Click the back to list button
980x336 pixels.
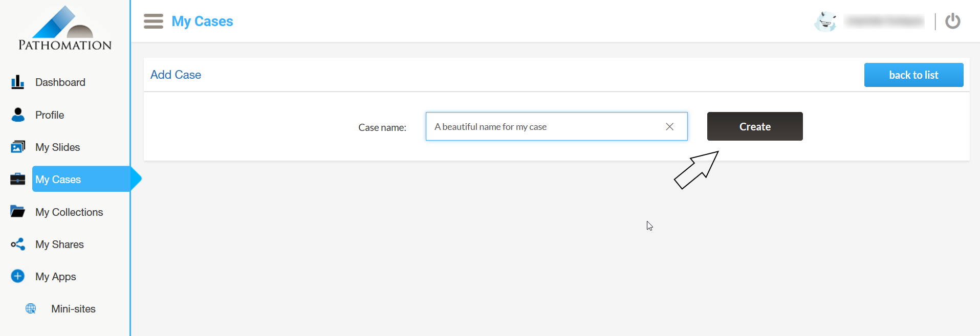[x=913, y=75]
